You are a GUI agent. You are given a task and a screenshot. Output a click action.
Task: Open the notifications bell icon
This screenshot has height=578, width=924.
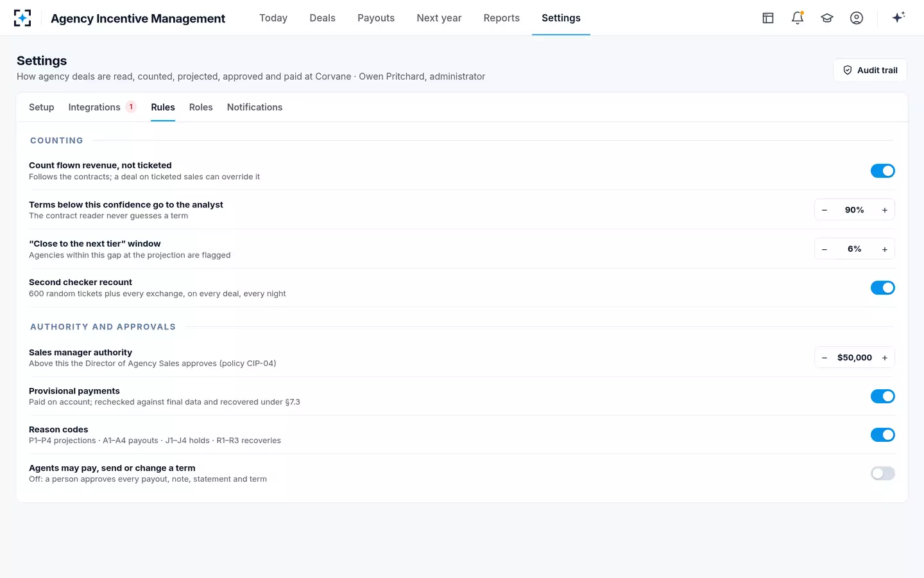(x=798, y=18)
